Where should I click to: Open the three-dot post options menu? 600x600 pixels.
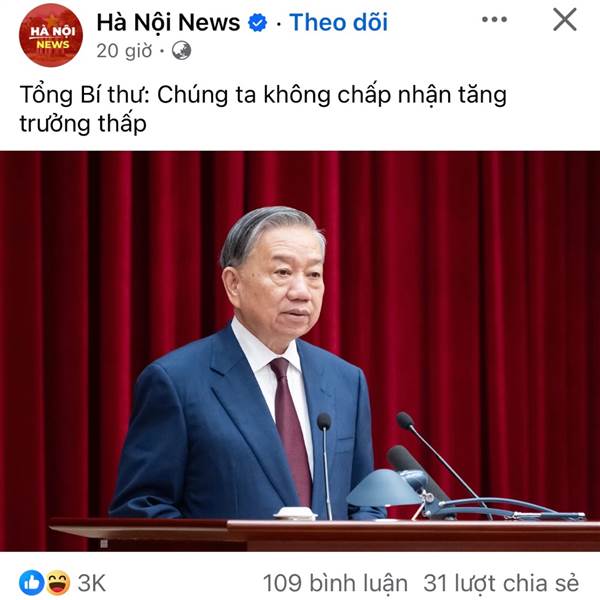pyautogui.click(x=494, y=20)
